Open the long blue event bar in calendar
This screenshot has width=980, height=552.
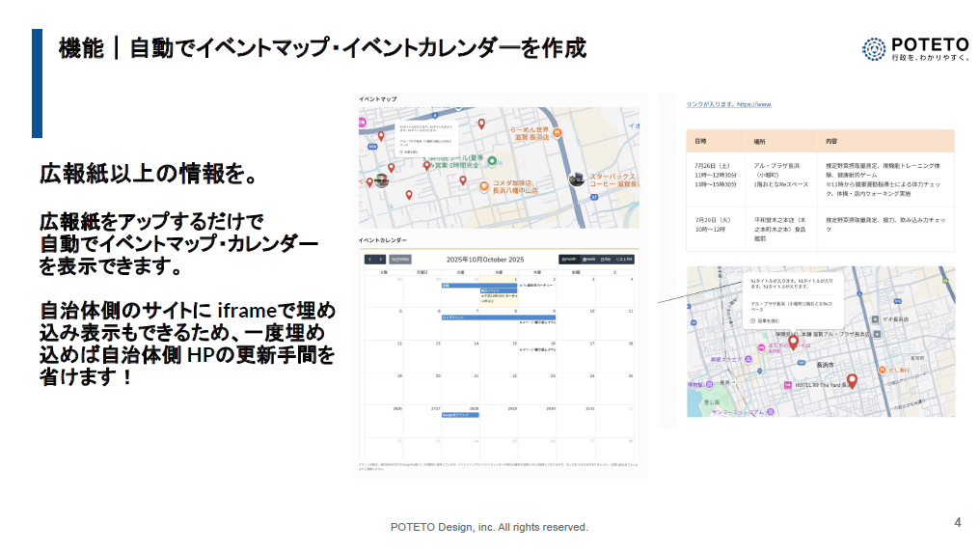(x=498, y=317)
